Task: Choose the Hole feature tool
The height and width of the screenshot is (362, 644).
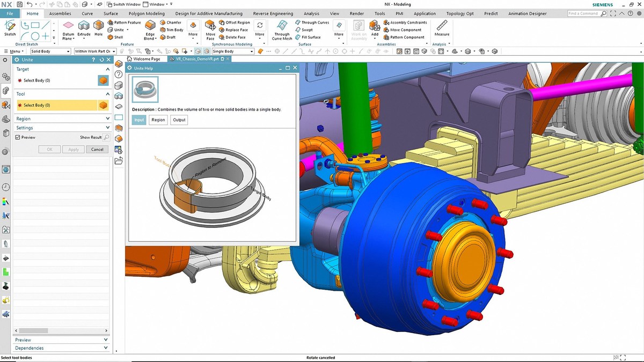Action: click(98, 28)
